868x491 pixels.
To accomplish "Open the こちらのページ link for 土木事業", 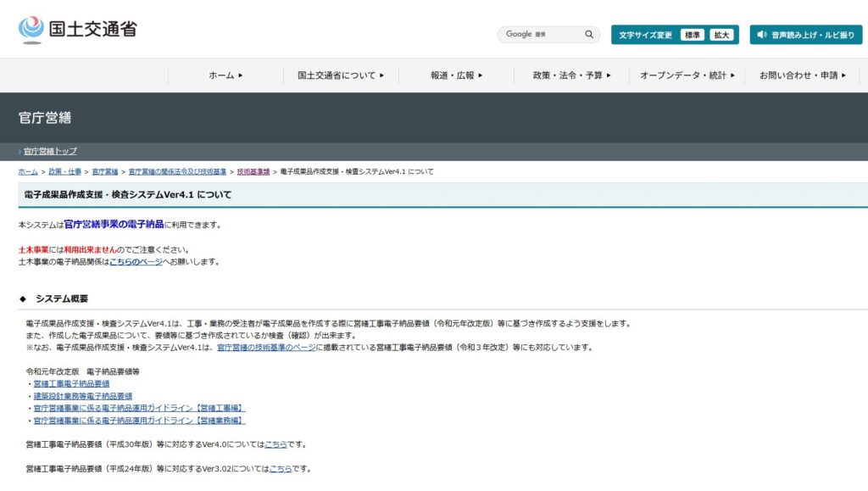I will pyautogui.click(x=136, y=262).
